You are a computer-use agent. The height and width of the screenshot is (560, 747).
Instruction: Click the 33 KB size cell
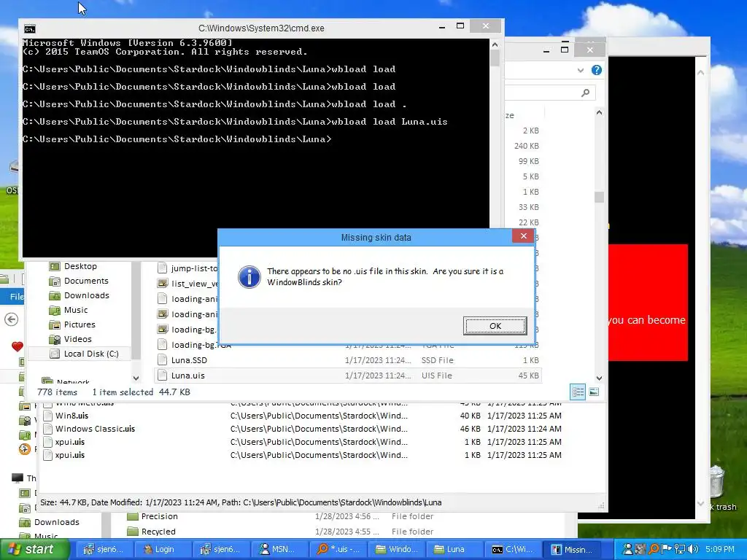529,207
